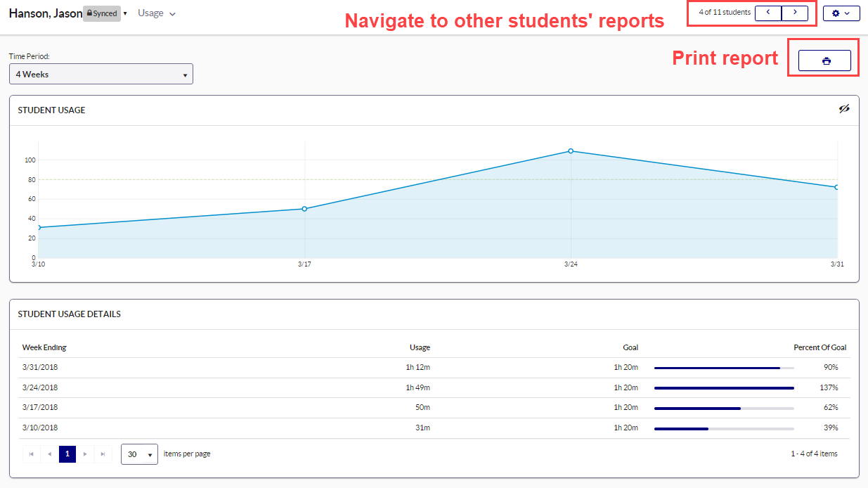
Task: Click the previous page arrow icon
Action: coord(48,454)
